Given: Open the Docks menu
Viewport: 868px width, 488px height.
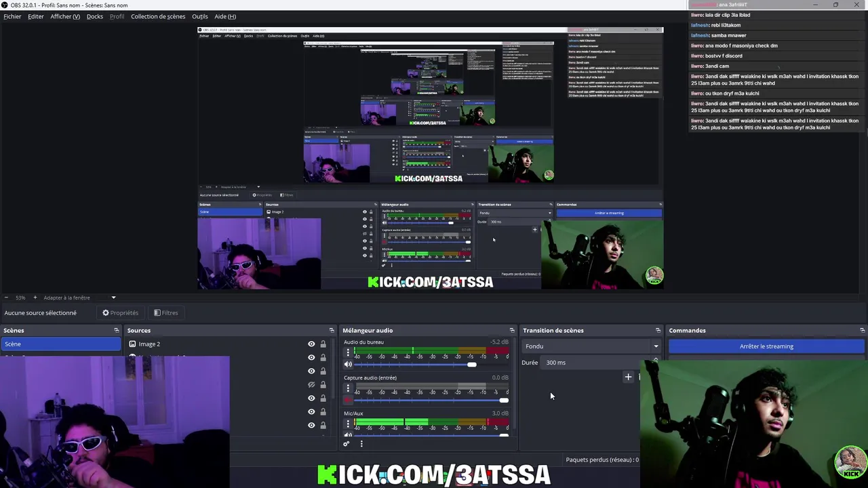Looking at the screenshot, I should click(x=95, y=16).
